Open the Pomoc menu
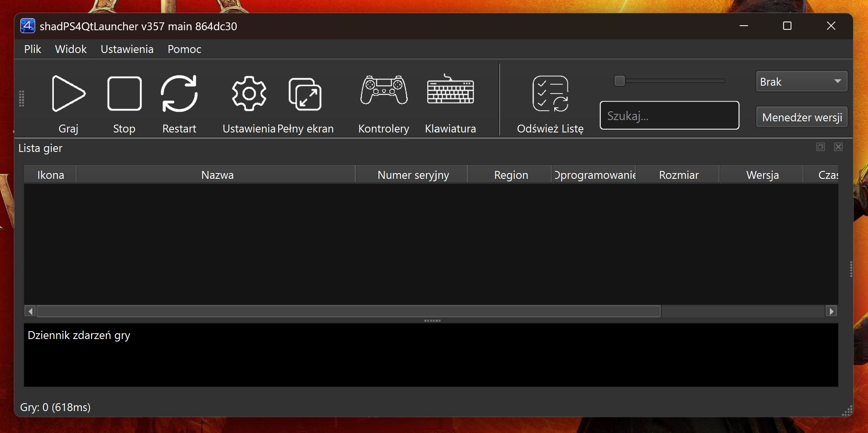 click(x=184, y=49)
